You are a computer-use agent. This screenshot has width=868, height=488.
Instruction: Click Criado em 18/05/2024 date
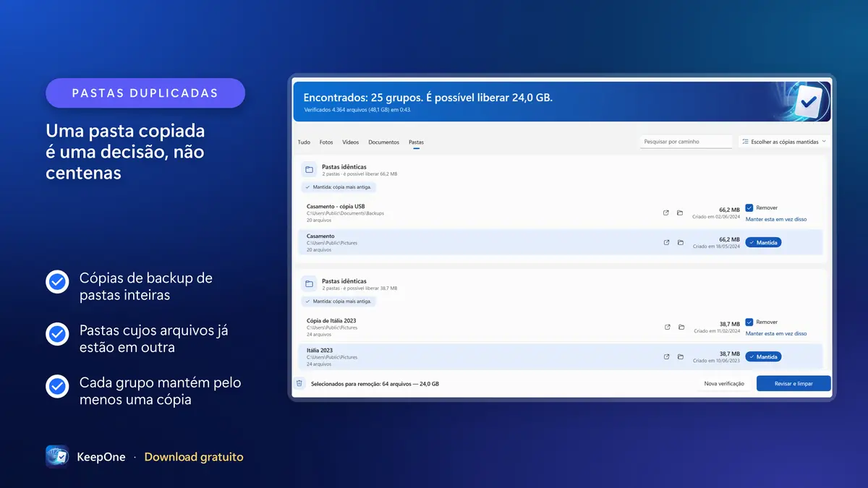coord(717,246)
